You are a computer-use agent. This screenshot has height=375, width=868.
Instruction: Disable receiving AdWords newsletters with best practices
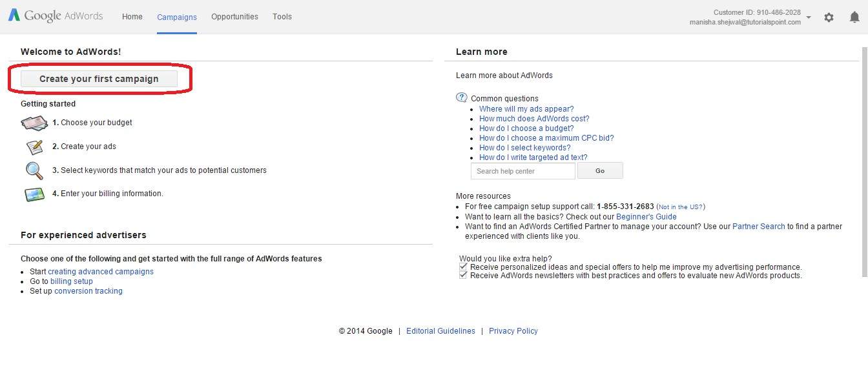point(462,274)
